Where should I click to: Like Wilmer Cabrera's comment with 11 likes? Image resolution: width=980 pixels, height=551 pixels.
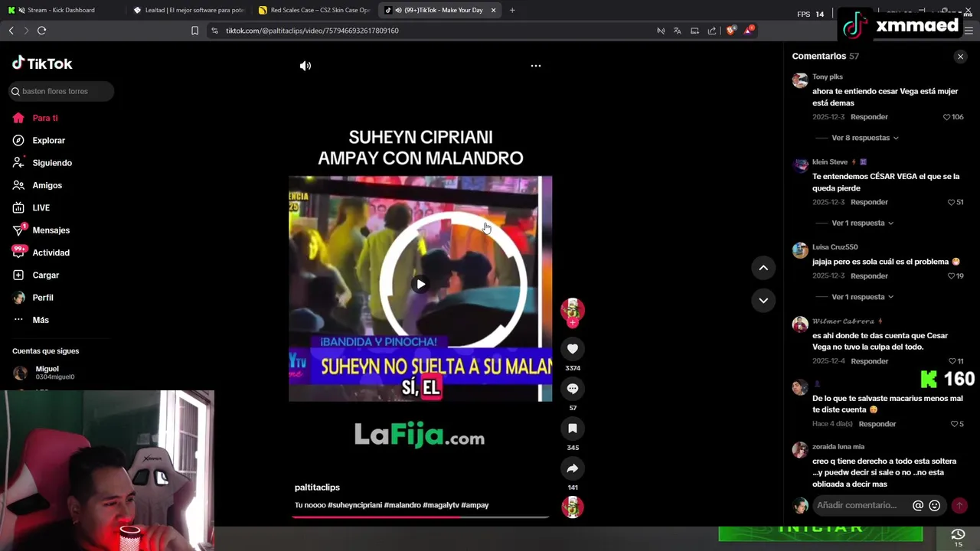click(952, 361)
